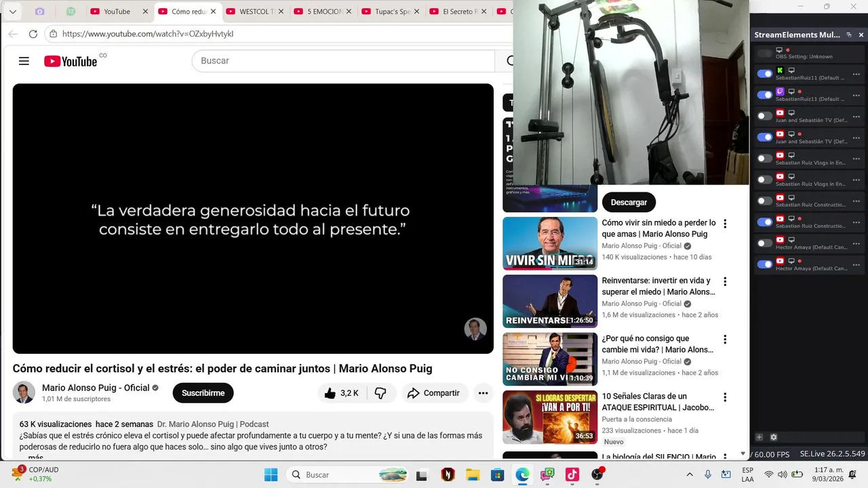Open the 'ATAQUE ESPIRITUAL' video thumbnail
The width and height of the screenshot is (868, 488).
point(550,417)
